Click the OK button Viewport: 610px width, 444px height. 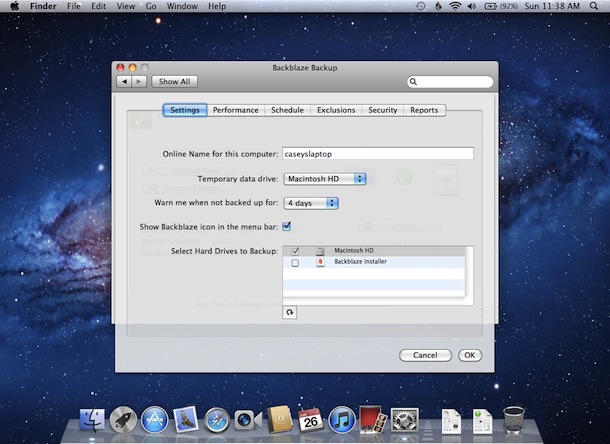[469, 355]
